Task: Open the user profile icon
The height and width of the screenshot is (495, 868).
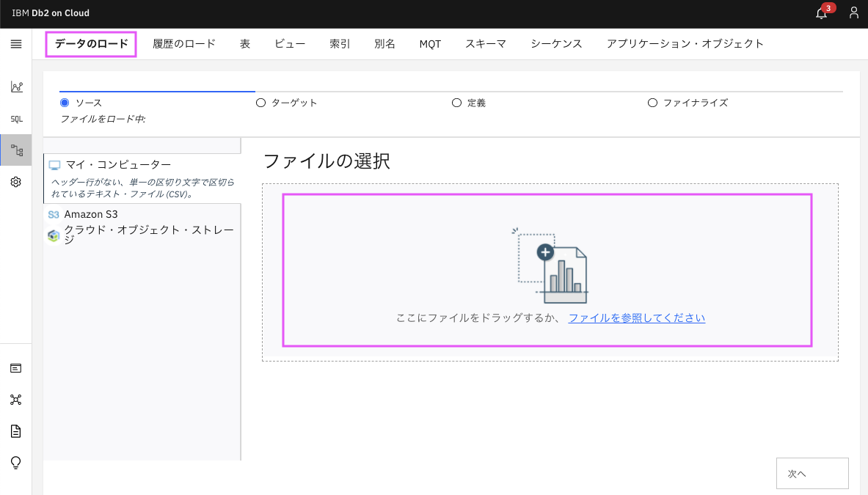Action: [854, 13]
